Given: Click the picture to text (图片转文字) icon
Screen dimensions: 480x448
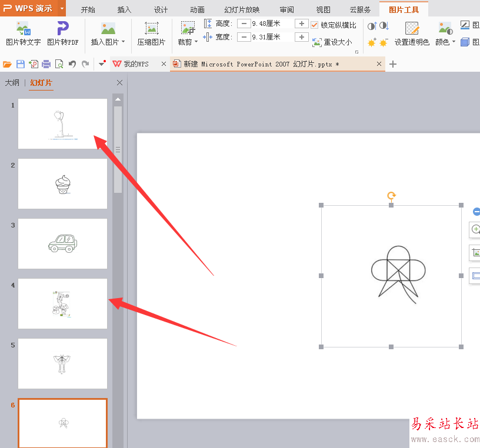Looking at the screenshot, I should (24, 28).
